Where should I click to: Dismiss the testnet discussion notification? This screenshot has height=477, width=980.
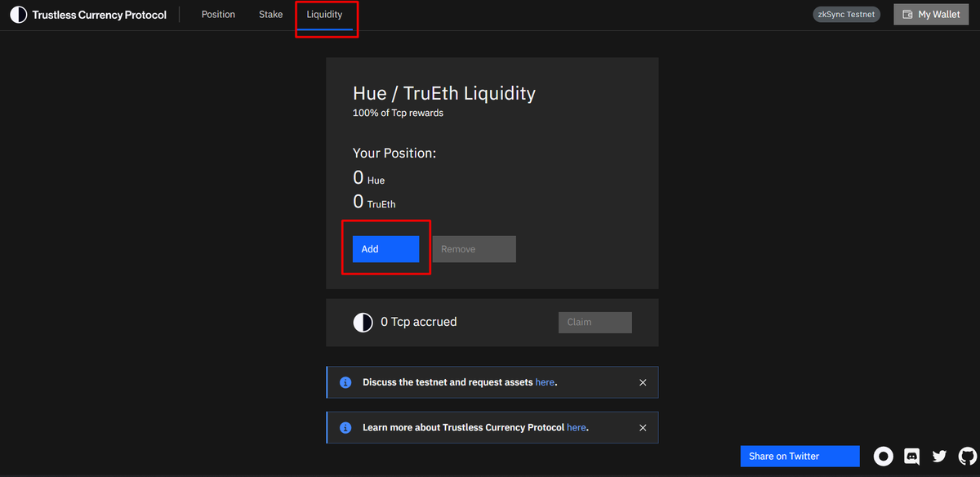[x=643, y=382]
